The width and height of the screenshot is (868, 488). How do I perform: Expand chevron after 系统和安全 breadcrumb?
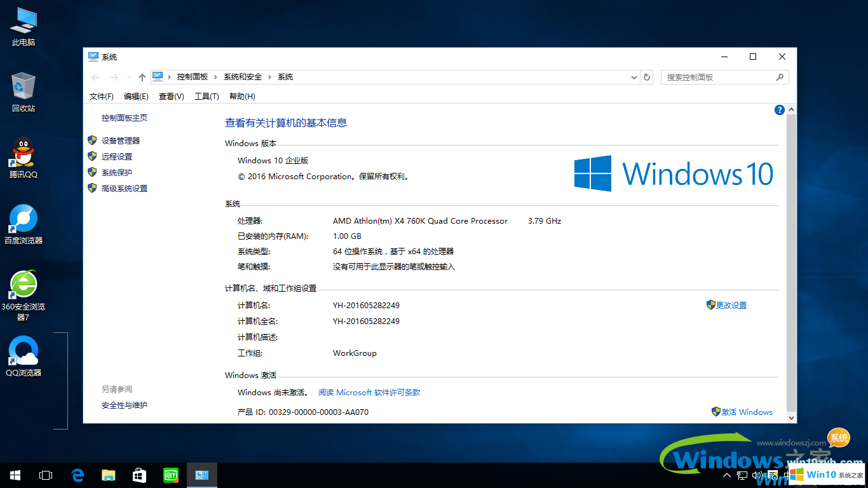coord(270,77)
